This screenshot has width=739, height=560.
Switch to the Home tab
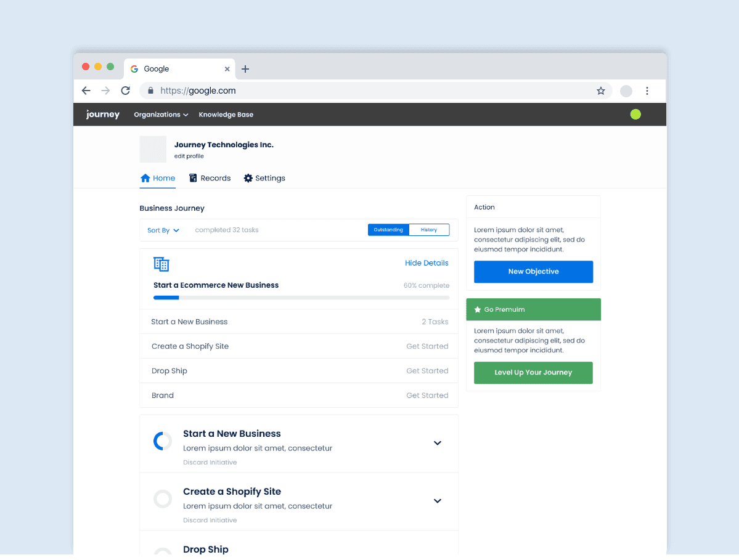158,179
